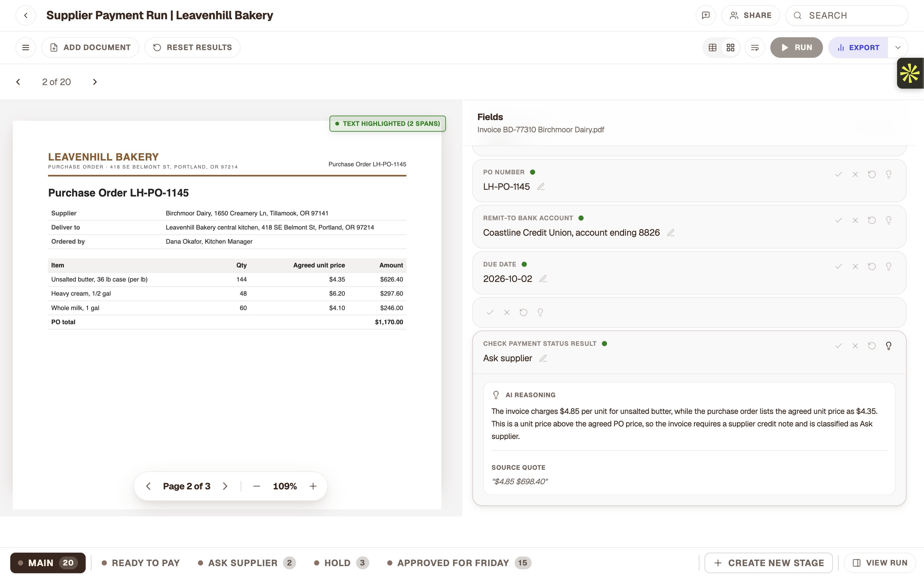Click the Run button
Viewport: 924px width, 578px height.
coord(797,48)
